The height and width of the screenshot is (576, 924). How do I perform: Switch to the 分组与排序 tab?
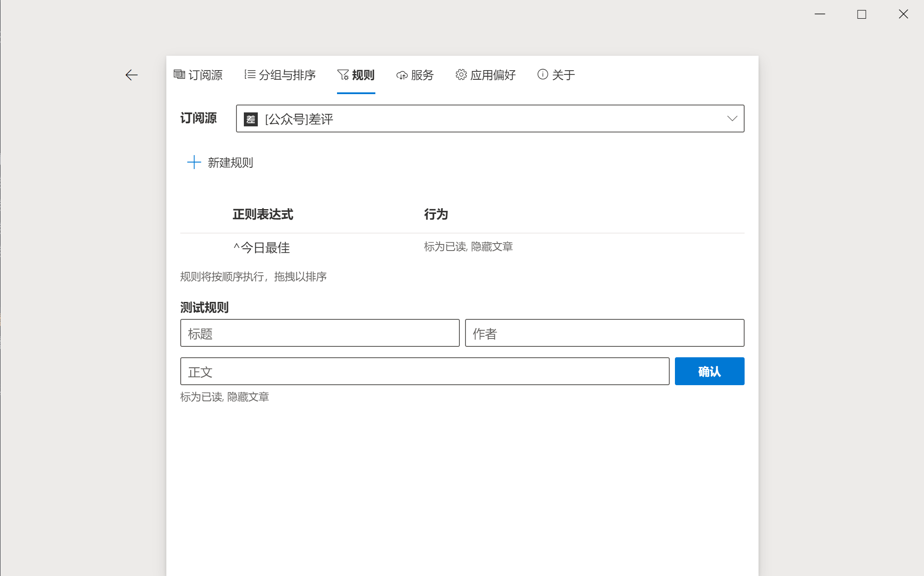280,75
